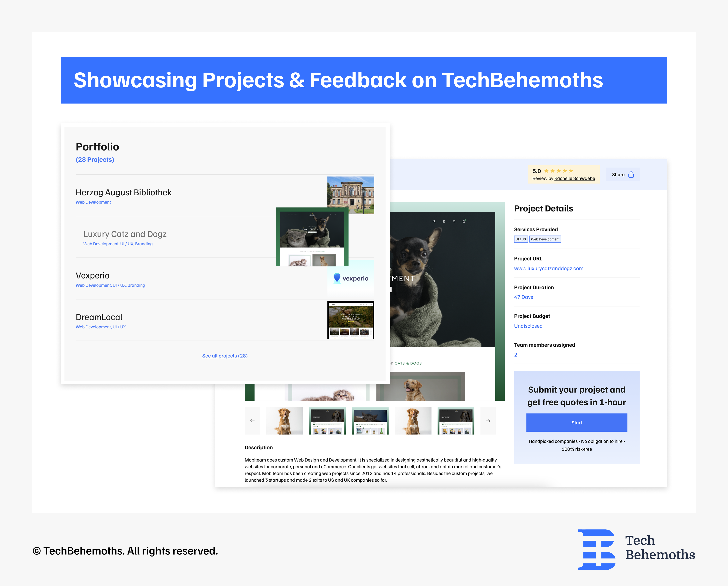Click the left arrow in gallery carousel
Image resolution: width=728 pixels, height=586 pixels.
pyautogui.click(x=252, y=421)
